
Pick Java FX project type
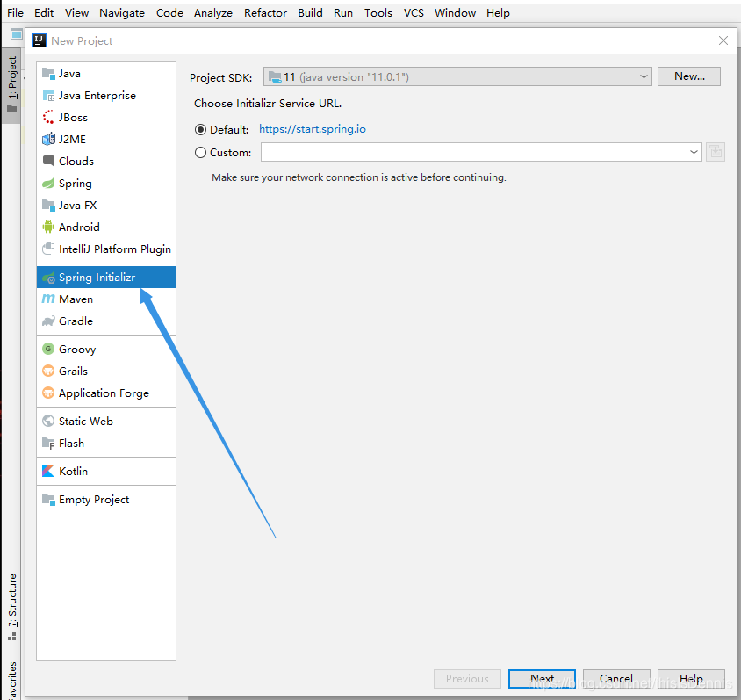point(106,206)
